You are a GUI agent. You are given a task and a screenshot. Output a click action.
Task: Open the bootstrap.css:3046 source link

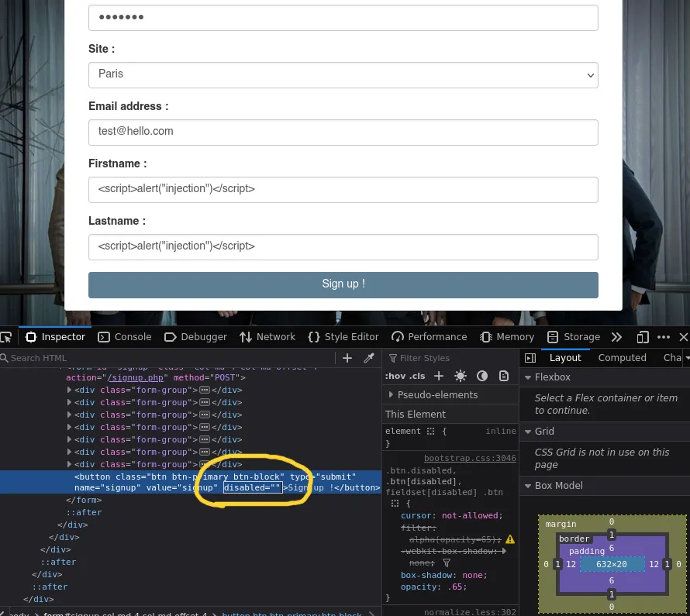tap(469, 458)
